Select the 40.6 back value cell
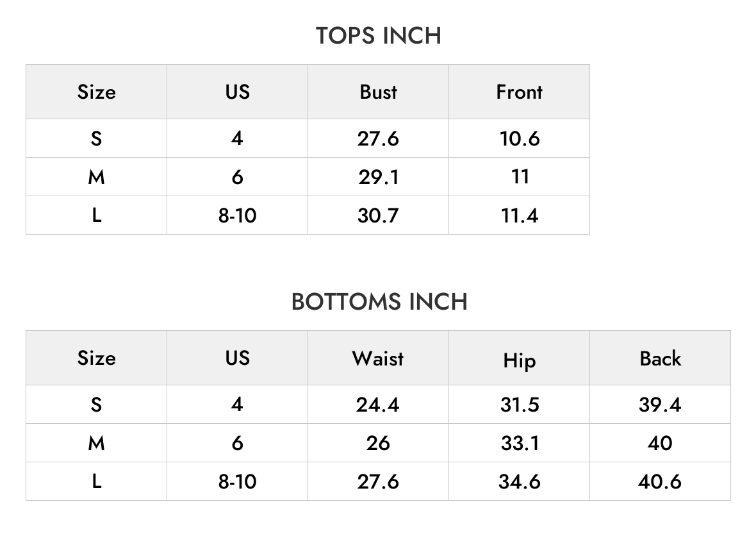The image size is (756, 545). click(x=660, y=482)
